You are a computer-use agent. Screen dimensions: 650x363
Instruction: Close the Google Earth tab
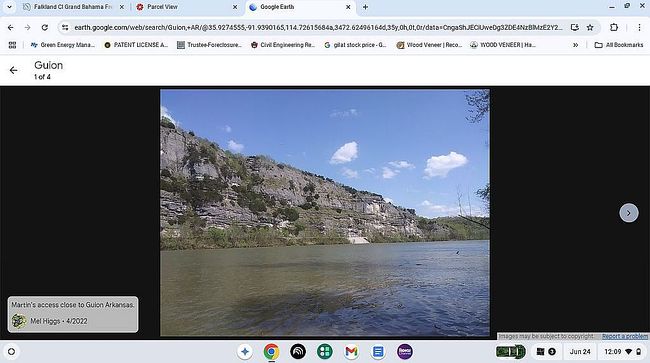pyautogui.click(x=348, y=7)
